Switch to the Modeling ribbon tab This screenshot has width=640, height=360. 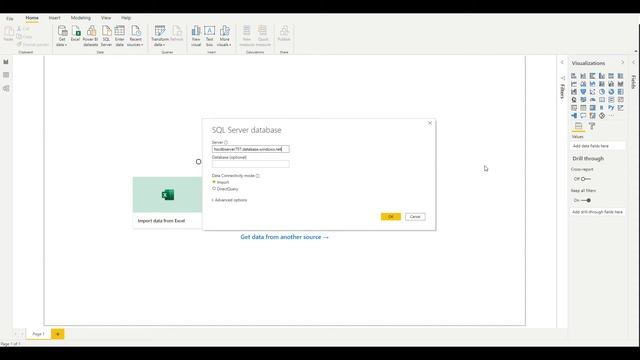click(81, 18)
